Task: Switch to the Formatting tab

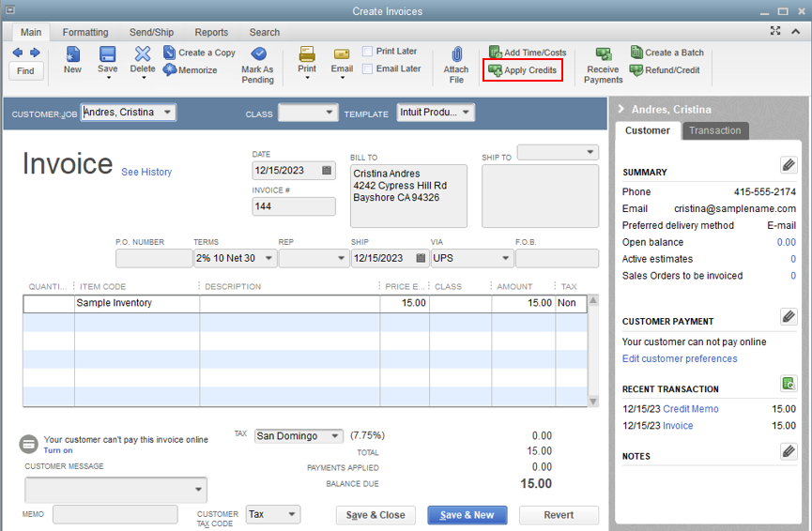Action: (x=85, y=32)
